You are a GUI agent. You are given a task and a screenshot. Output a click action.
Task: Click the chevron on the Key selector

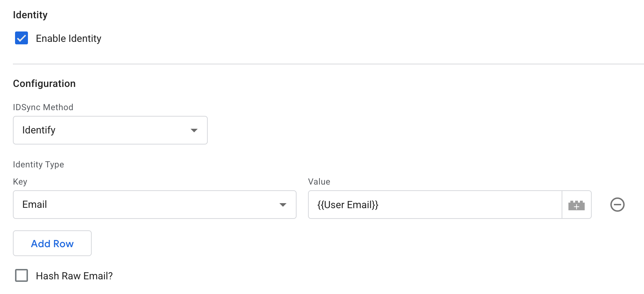(x=283, y=205)
